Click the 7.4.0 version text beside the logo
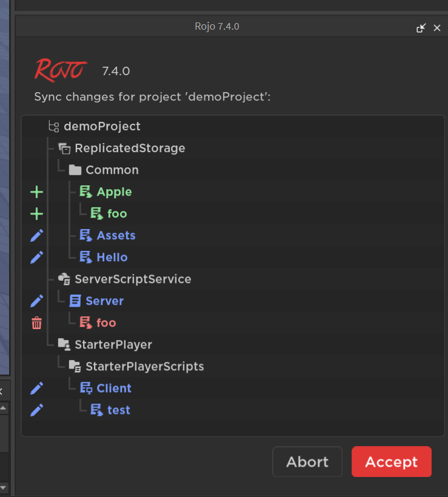 click(116, 72)
